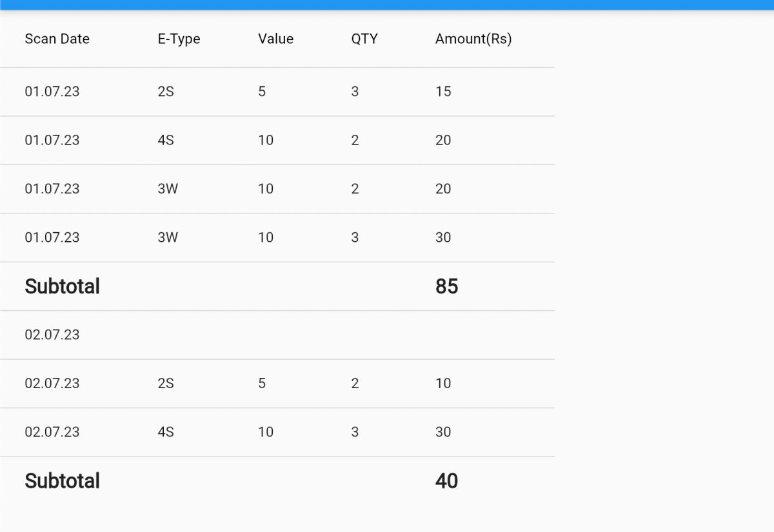Viewport: 774px width, 532px height.
Task: Click the first Subtotal label
Action: [62, 286]
